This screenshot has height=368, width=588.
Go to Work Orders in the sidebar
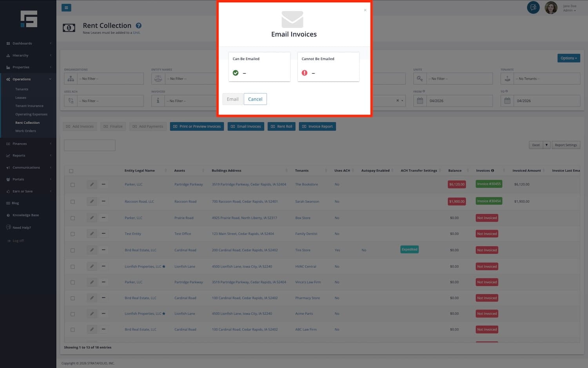tap(25, 131)
